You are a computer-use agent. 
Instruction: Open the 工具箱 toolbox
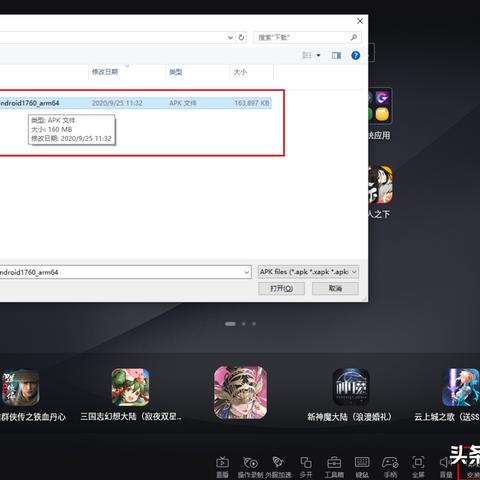pyautogui.click(x=334, y=467)
